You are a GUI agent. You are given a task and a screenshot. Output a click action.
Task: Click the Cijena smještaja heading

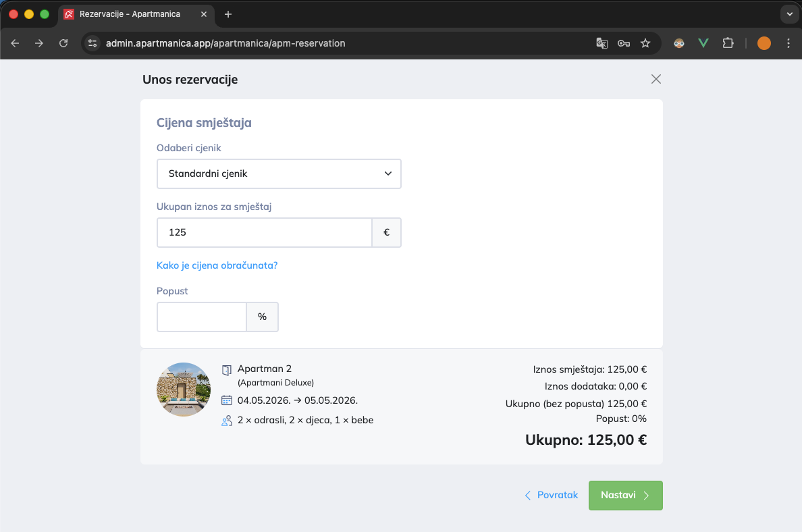coord(204,123)
